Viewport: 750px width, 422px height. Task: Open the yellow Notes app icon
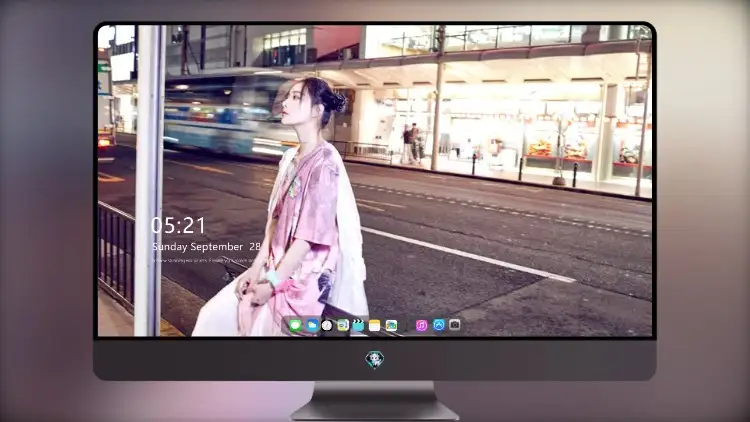(x=375, y=325)
